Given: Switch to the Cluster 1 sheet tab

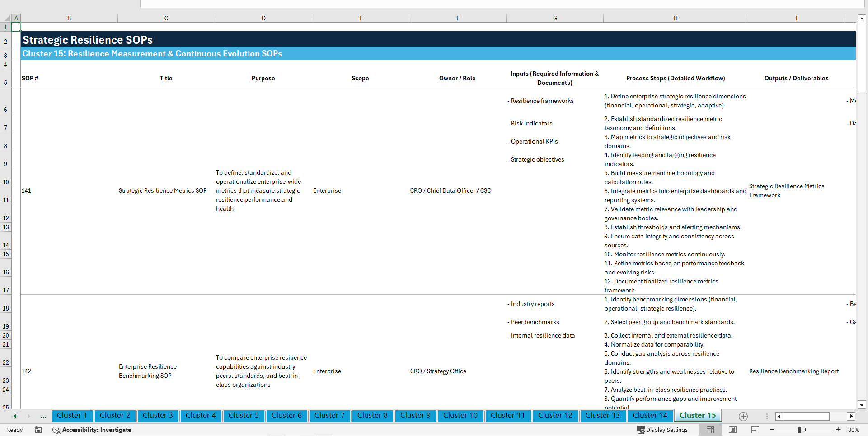Looking at the screenshot, I should click(72, 416).
